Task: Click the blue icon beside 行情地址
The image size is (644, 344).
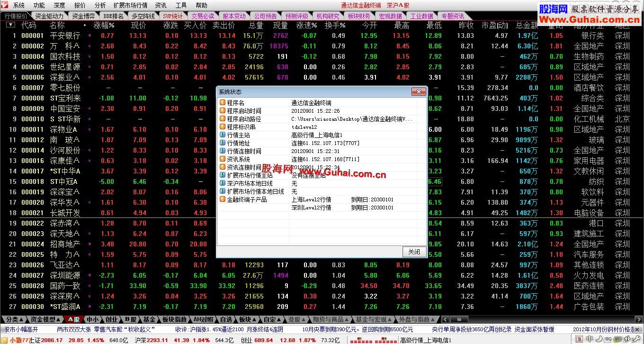Action: point(223,143)
